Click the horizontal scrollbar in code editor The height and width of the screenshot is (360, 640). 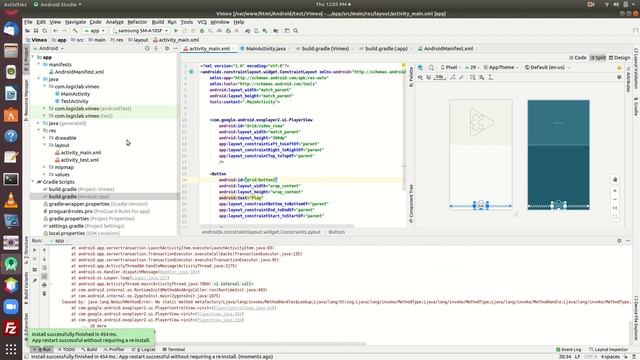click(x=277, y=225)
